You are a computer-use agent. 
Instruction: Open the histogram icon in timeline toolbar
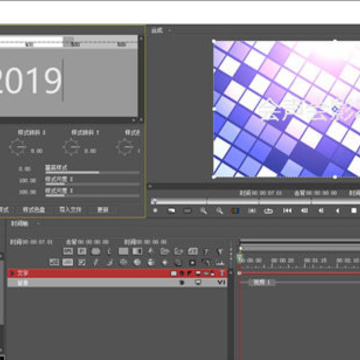[x=220, y=262]
